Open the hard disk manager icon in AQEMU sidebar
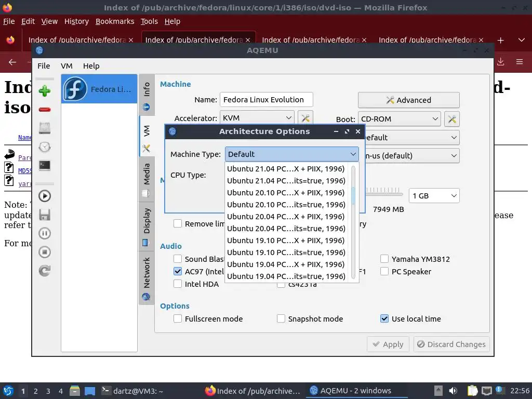Screen dimensions: 532x399 45,128
